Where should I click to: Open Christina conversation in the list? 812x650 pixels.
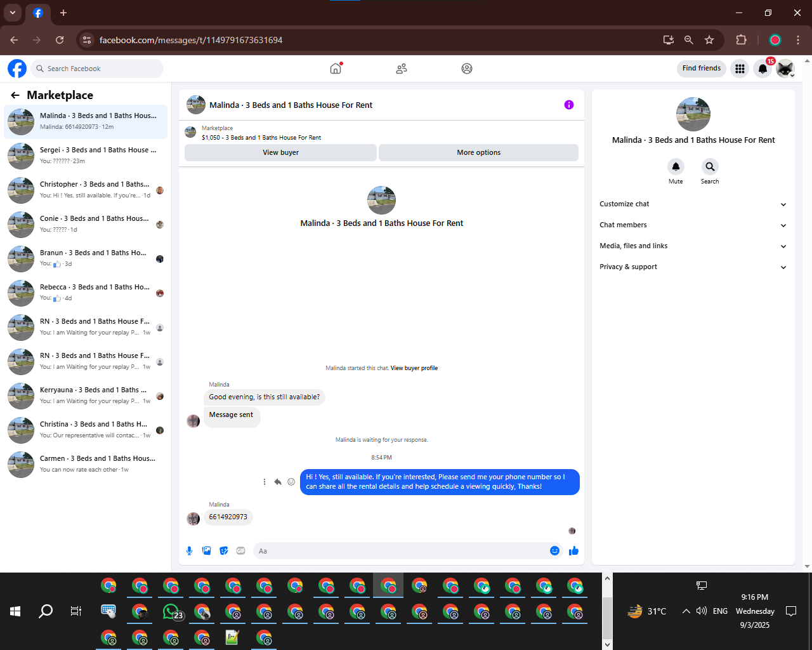(x=86, y=430)
